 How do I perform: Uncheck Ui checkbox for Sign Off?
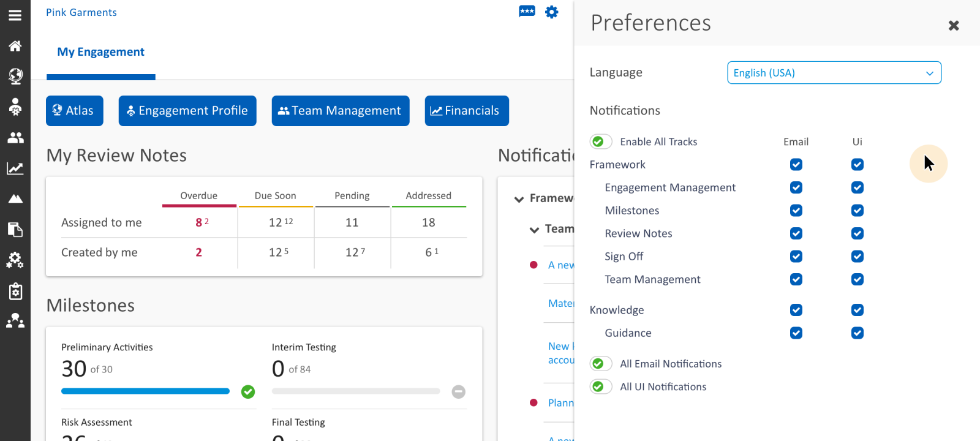857,257
